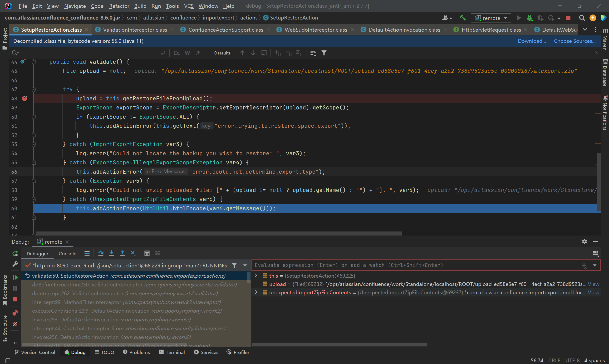Open the remote run configuration dropdown
609x364 pixels.
[491, 18]
